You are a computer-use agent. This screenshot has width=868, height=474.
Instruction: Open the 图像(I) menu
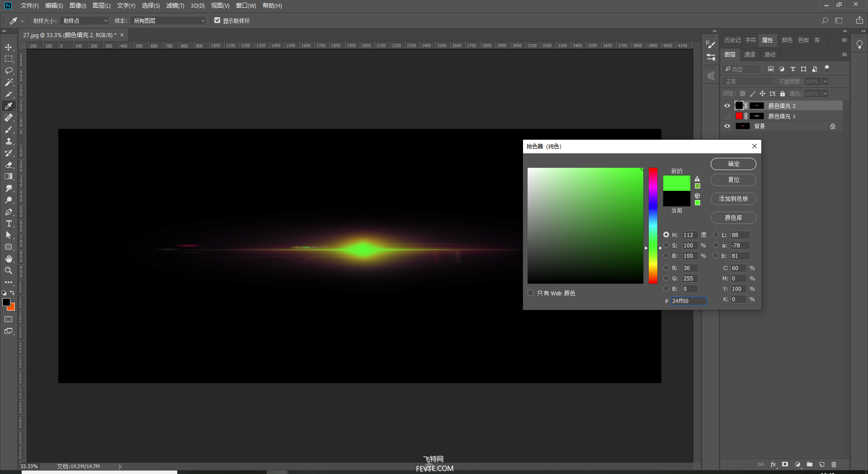tap(78, 5)
